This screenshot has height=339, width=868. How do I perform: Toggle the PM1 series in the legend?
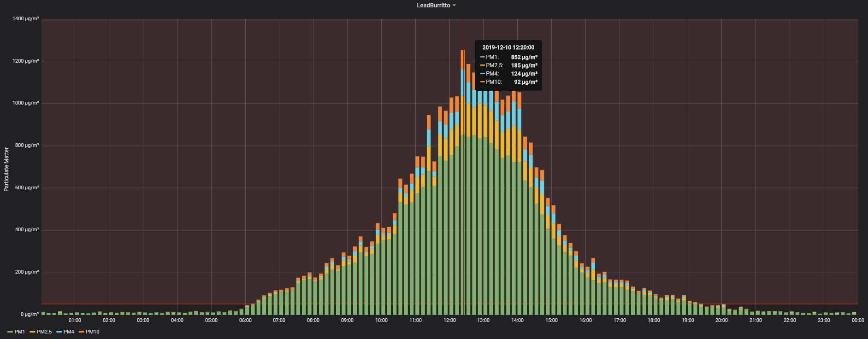point(20,332)
